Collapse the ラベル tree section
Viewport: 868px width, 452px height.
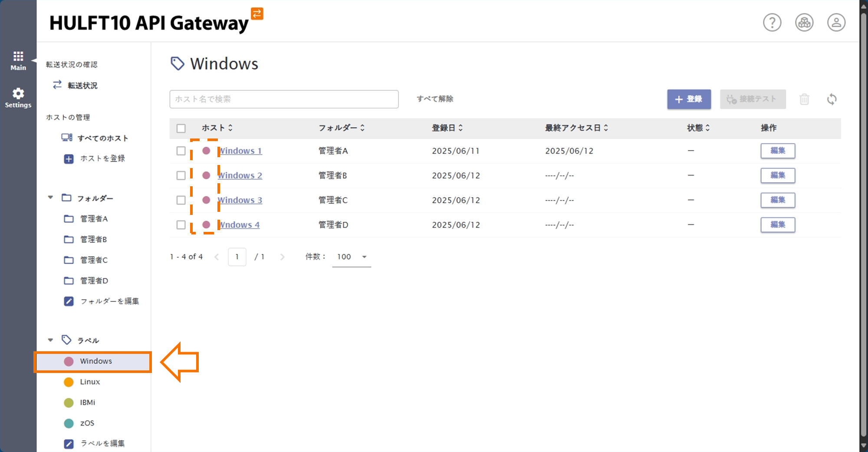(x=50, y=340)
